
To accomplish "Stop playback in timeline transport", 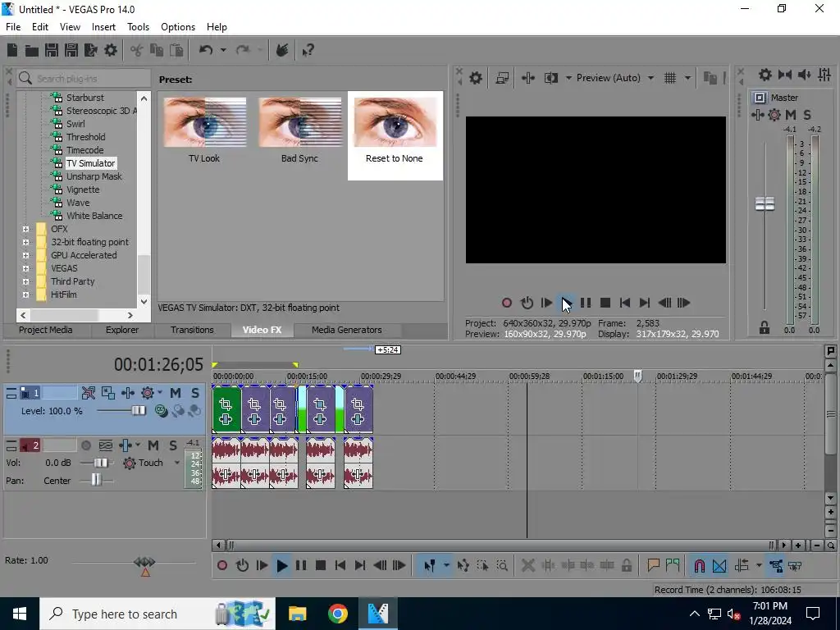I will point(321,566).
